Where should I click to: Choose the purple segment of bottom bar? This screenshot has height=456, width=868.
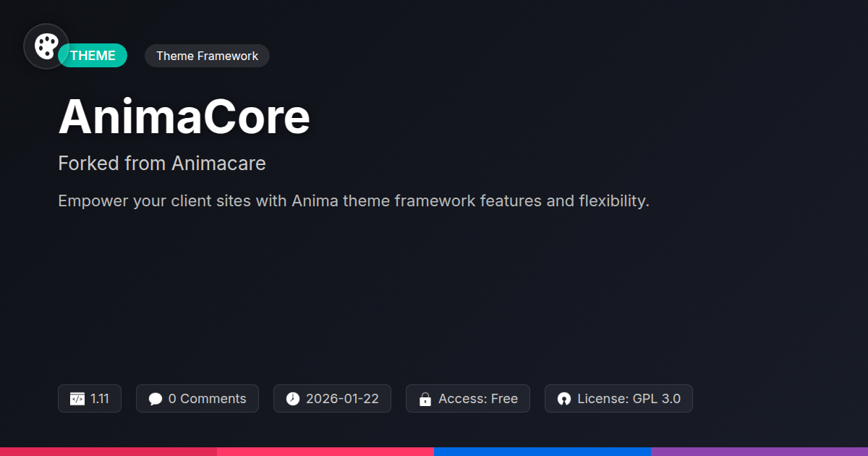[x=759, y=451]
